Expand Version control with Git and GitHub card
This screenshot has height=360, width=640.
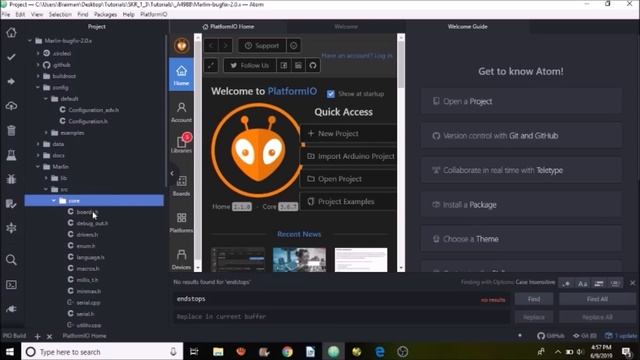click(x=521, y=136)
